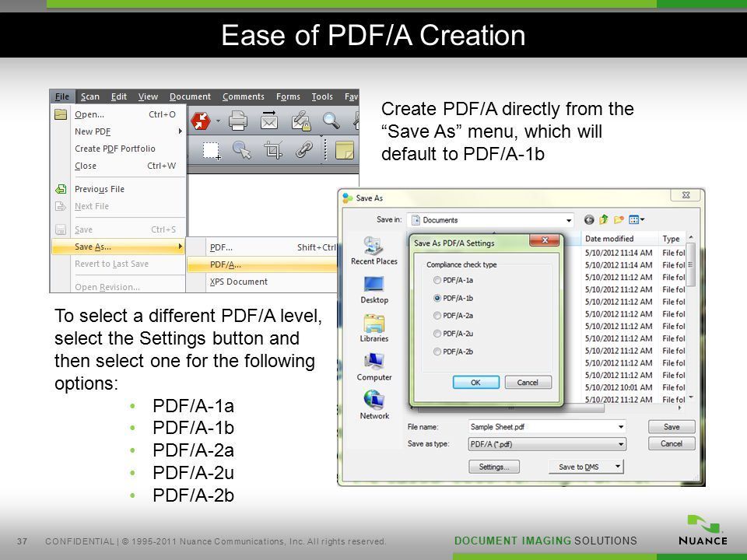Close the Save As PDF/A Settings dialog
The width and height of the screenshot is (747, 560).
coord(545,240)
